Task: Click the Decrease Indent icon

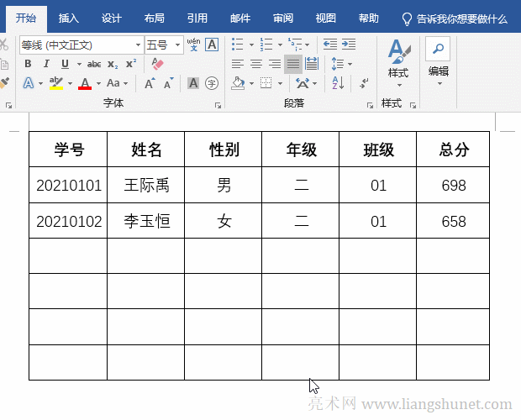Action: [x=330, y=45]
